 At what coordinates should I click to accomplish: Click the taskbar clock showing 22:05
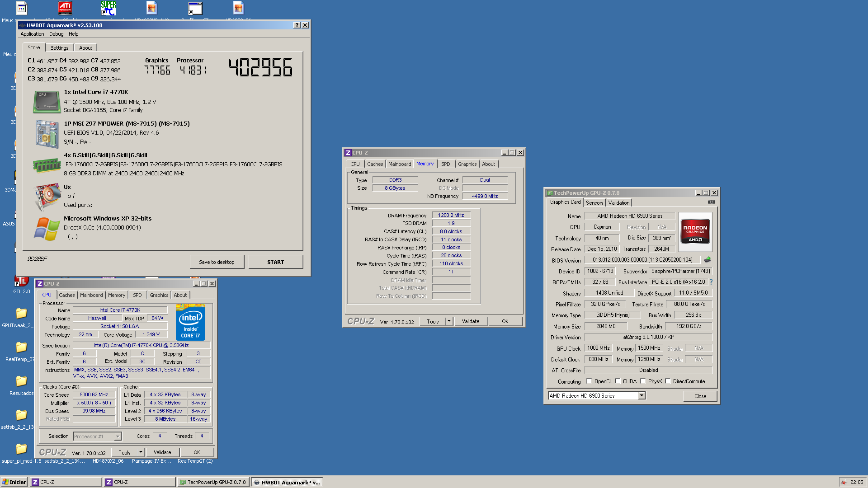point(857,482)
